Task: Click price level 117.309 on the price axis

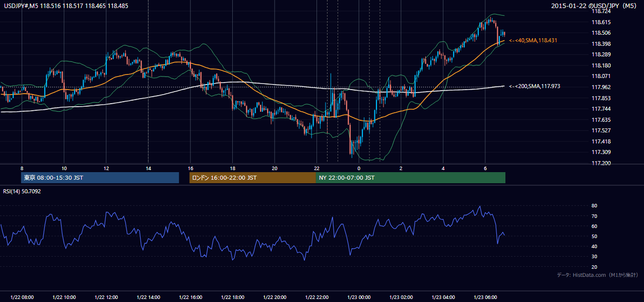Action: point(601,152)
